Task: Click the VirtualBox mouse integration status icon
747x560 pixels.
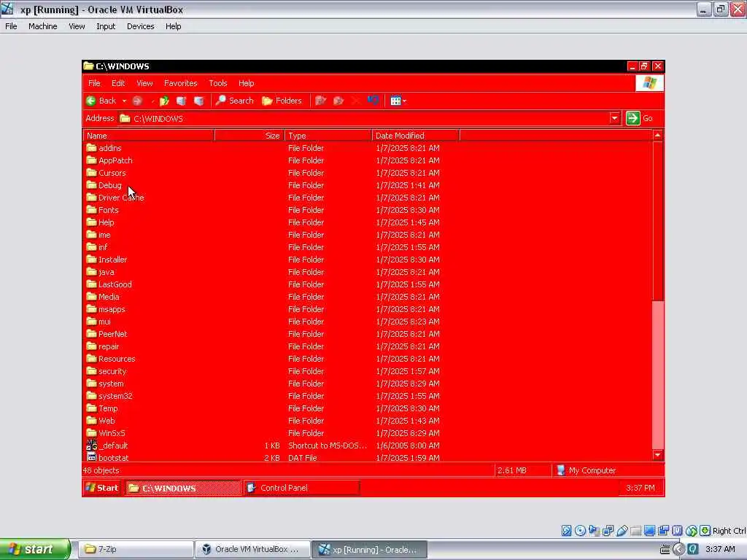Action: [692, 531]
